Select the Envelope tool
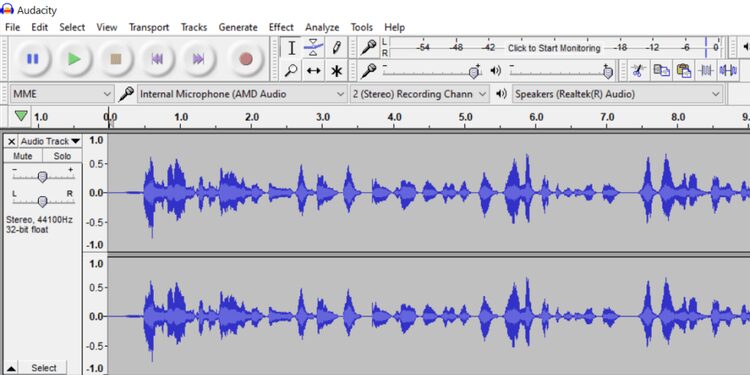Screen dimensions: 750x375 (x=313, y=47)
